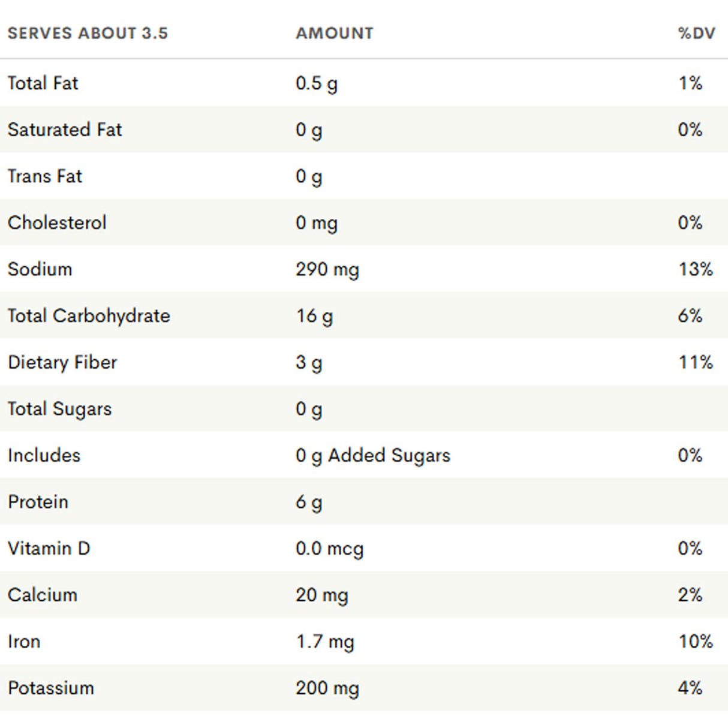728x728 pixels.
Task: Click the Sodium amount 290 mg
Action: 327,269
